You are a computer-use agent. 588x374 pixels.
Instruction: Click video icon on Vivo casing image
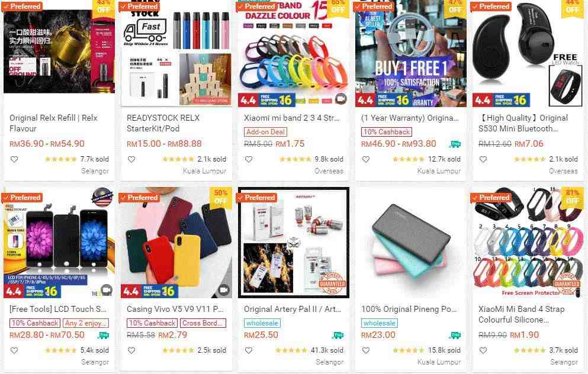[223, 290]
